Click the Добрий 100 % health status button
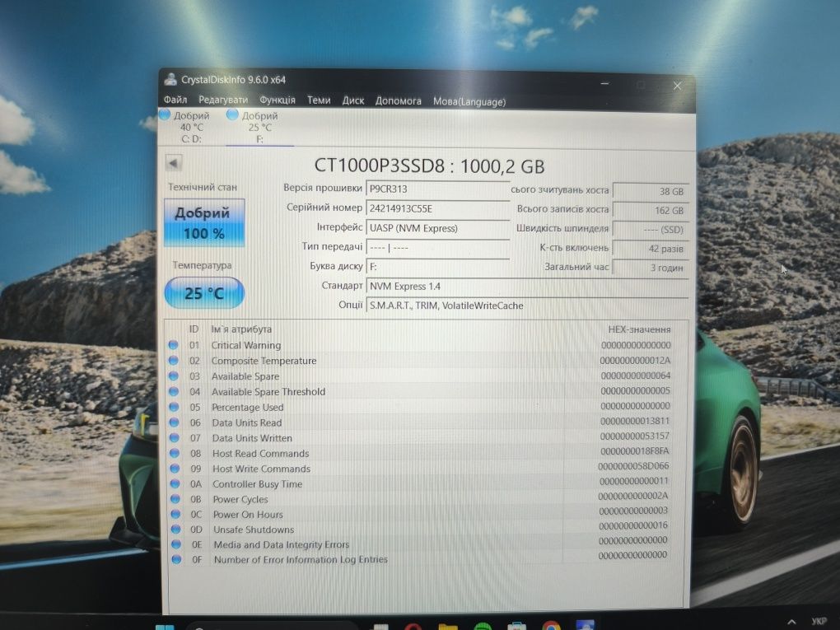This screenshot has height=630, width=840. [x=204, y=223]
